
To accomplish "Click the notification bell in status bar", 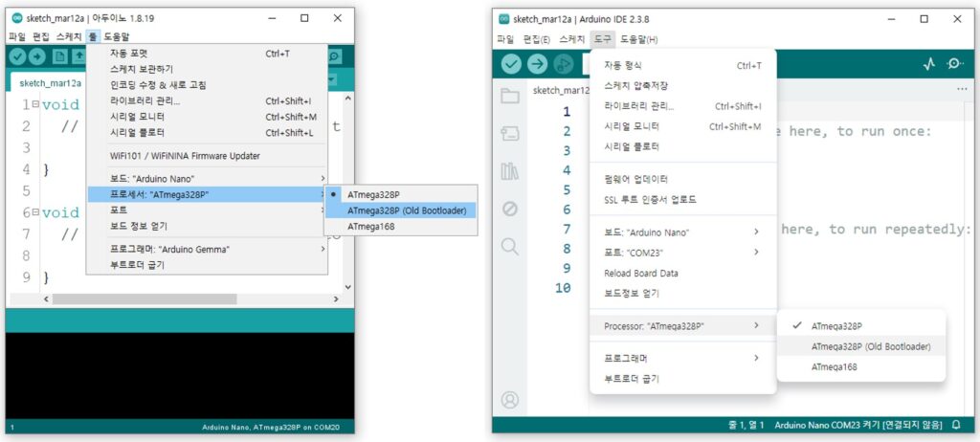I will [955, 424].
